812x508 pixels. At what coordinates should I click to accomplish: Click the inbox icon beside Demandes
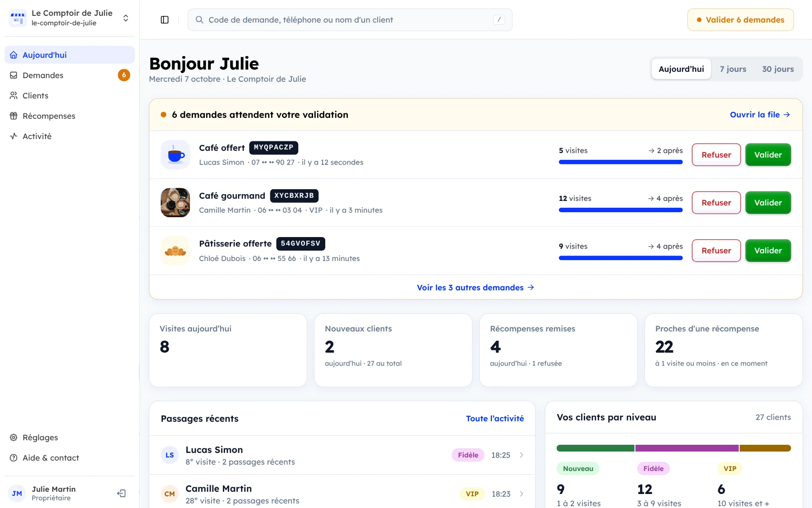[14, 75]
